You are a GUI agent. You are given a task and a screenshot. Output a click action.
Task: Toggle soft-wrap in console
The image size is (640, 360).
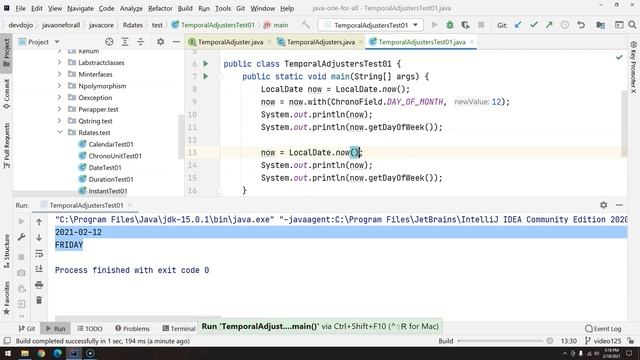click(39, 253)
